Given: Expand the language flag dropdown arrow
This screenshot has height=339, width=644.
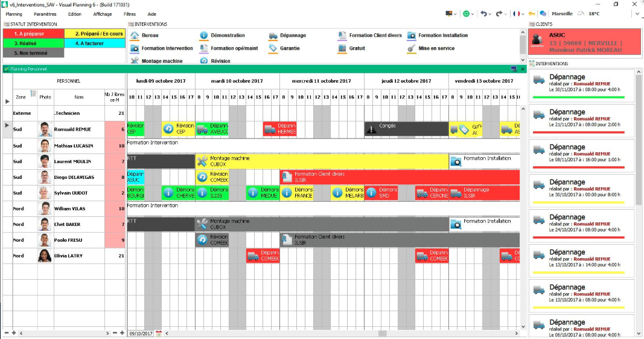Looking at the screenshot, I should 523,14.
